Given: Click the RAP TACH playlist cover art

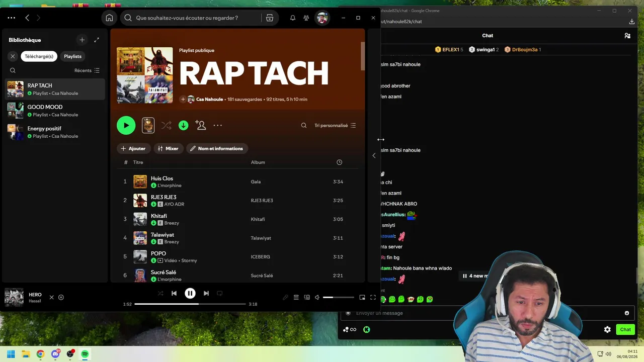Looking at the screenshot, I should [145, 75].
